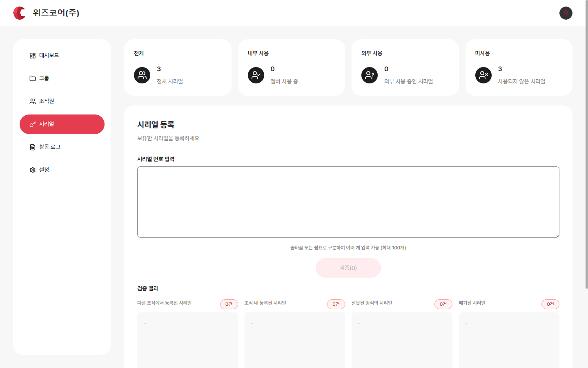Screen dimensions: 588x368
Task: Click the 외부 사용 card title
Action: coord(372,53)
